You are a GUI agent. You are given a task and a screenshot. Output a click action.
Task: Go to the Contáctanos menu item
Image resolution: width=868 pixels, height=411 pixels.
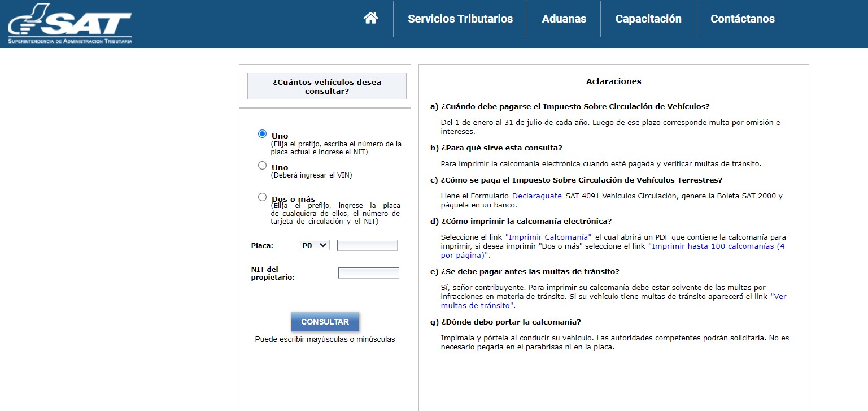pos(742,19)
